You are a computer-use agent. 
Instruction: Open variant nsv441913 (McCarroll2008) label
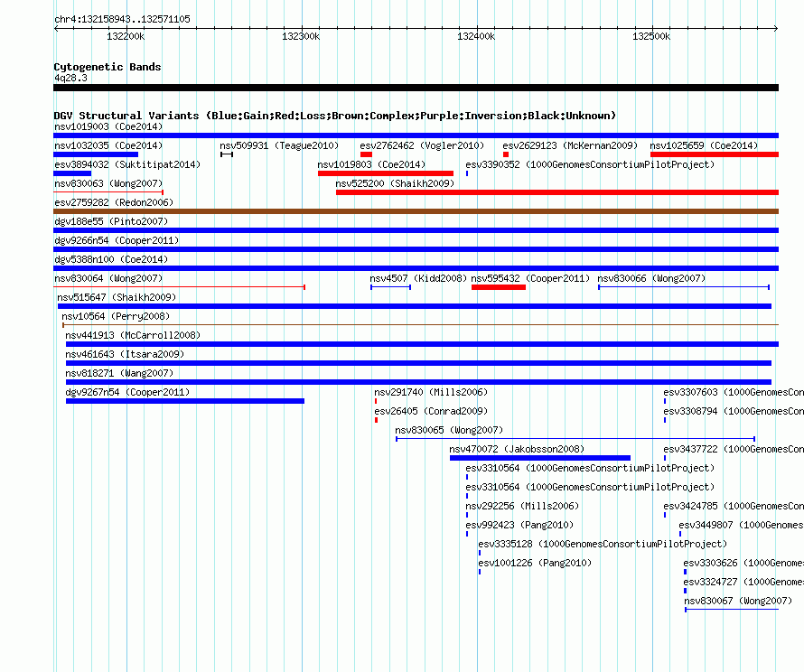[133, 335]
